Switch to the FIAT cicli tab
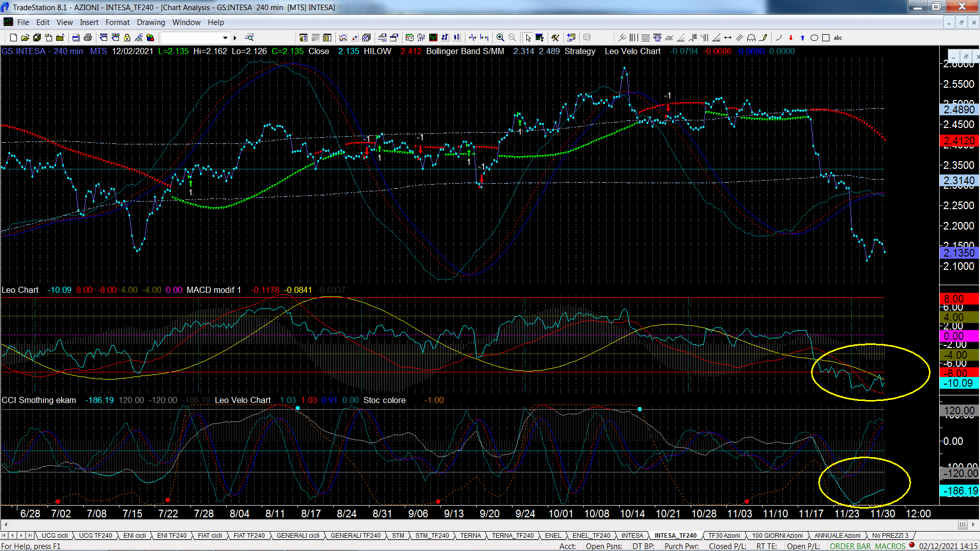 (x=210, y=535)
